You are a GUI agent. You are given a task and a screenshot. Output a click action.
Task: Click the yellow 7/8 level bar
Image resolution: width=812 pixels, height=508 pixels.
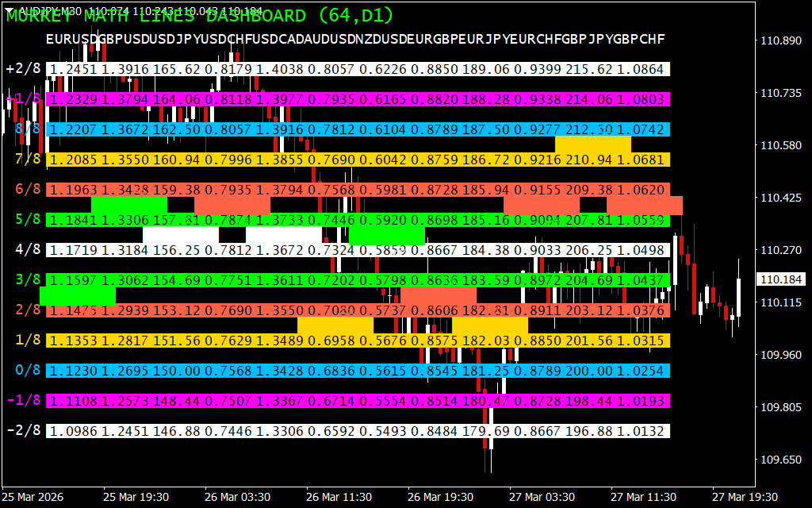coord(358,160)
